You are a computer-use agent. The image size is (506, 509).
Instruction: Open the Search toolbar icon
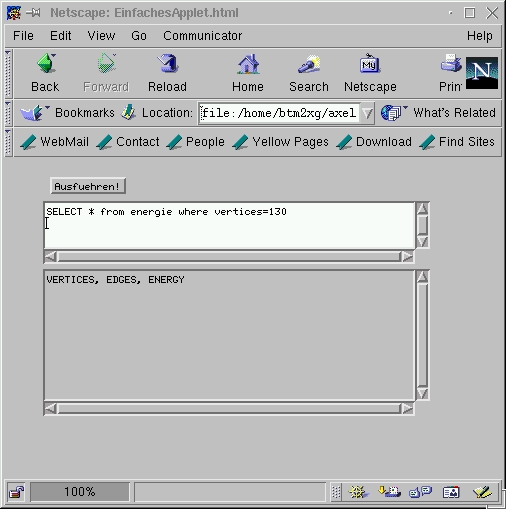click(x=309, y=63)
